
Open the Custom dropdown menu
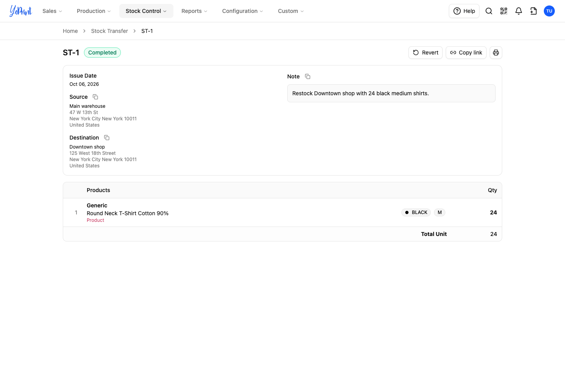(x=291, y=11)
